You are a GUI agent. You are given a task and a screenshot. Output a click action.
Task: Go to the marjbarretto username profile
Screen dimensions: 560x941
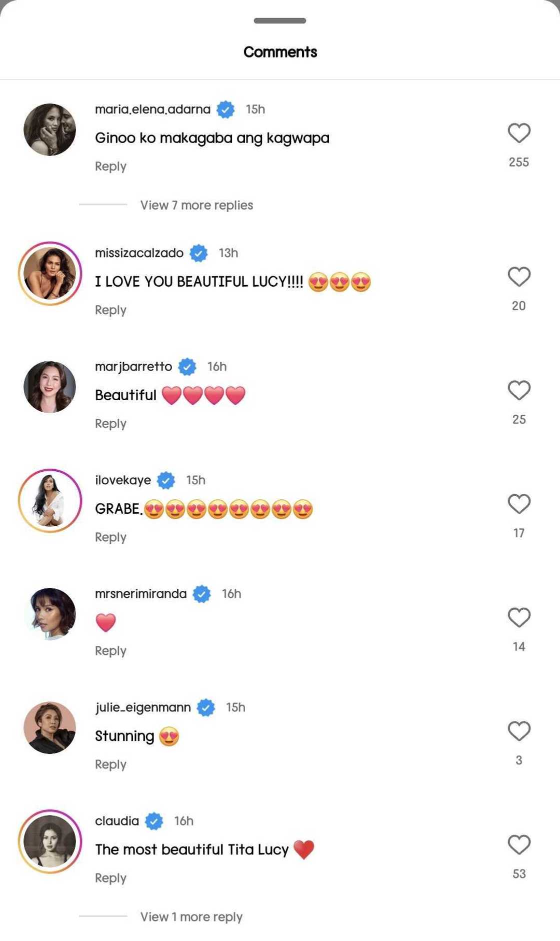tap(133, 367)
